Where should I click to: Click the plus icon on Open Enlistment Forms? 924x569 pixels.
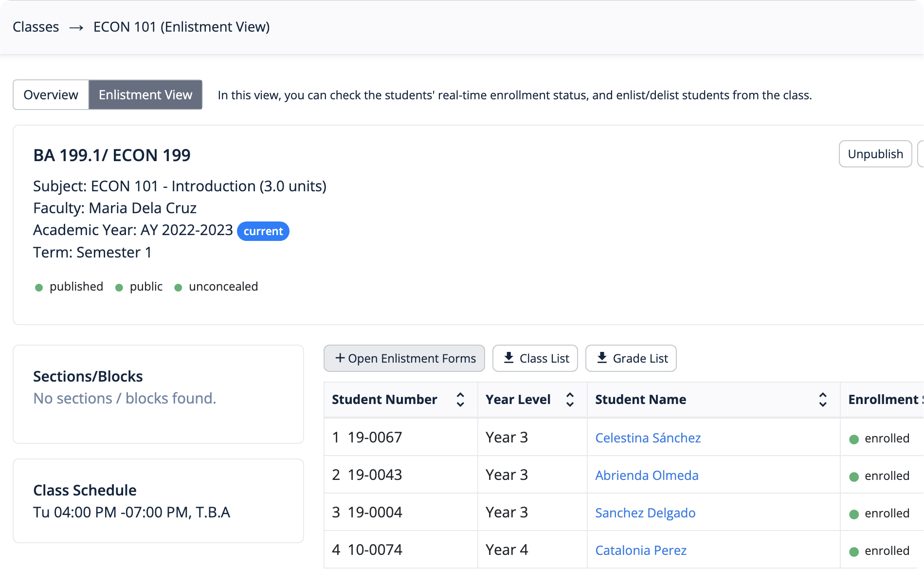pos(340,358)
